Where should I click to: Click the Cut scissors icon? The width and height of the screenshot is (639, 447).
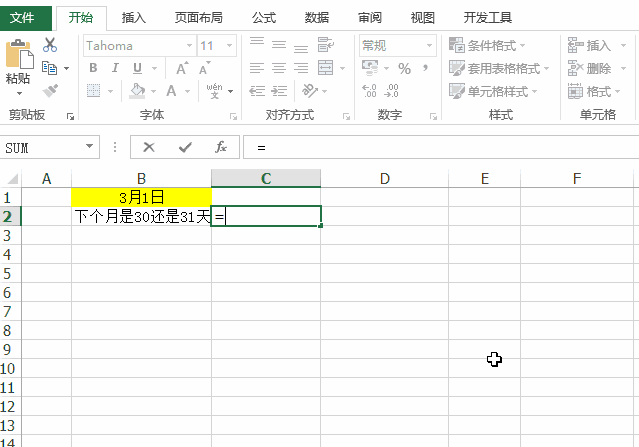pos(50,45)
